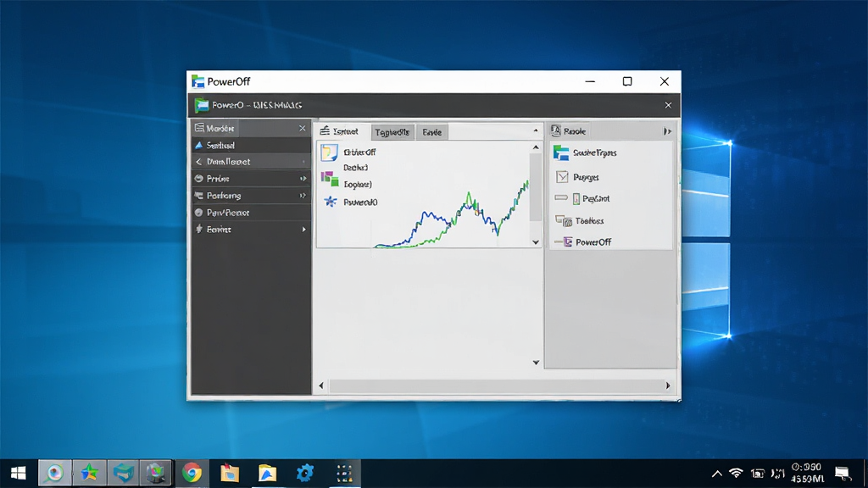
Task: Click the round search icon on taskbar
Action: click(x=54, y=473)
